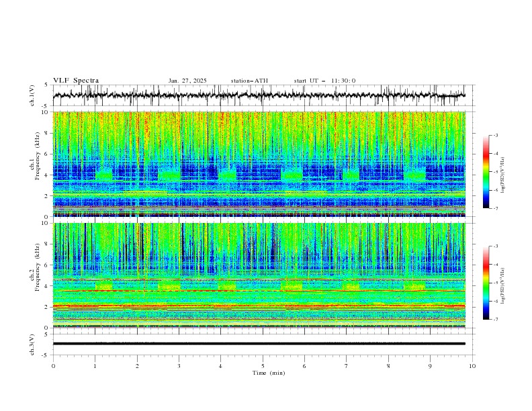
Task: Select the lower 'log(PSD)(V²/Hz)' colorbar label
Action: click(502, 285)
